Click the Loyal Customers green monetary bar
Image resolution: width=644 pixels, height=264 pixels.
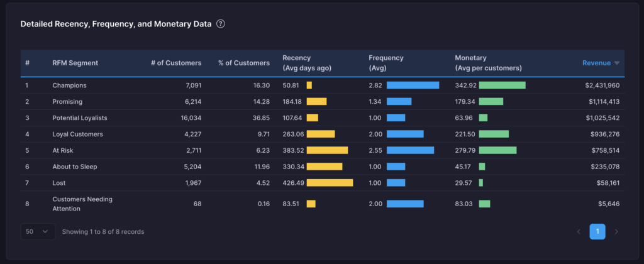494,135
